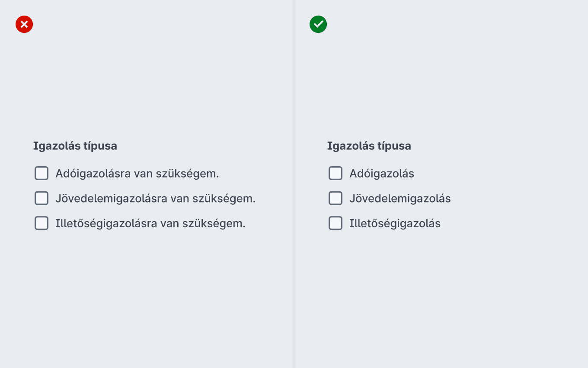Click the 'Illetőségigazolásra van szükségem.' label text
Screen dimensions: 588x368
[150, 223]
